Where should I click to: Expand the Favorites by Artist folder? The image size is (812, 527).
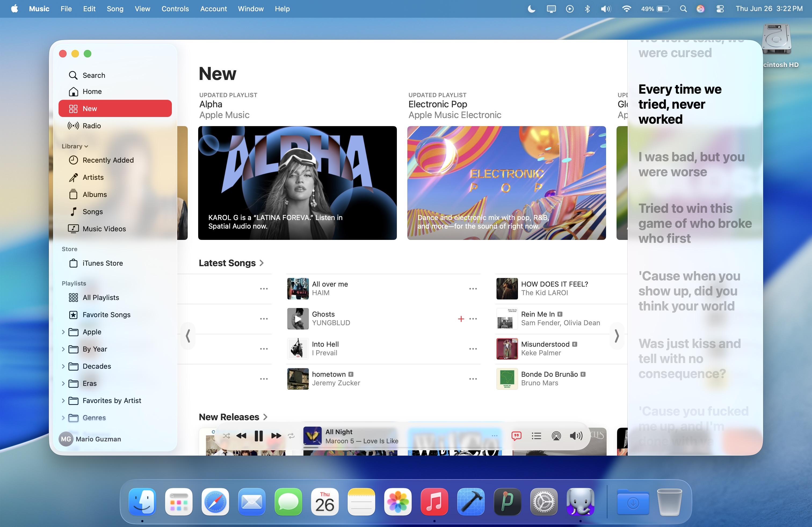coord(63,401)
